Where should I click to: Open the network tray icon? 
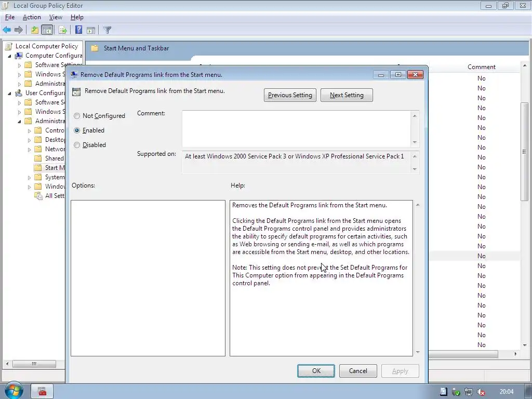click(x=468, y=392)
